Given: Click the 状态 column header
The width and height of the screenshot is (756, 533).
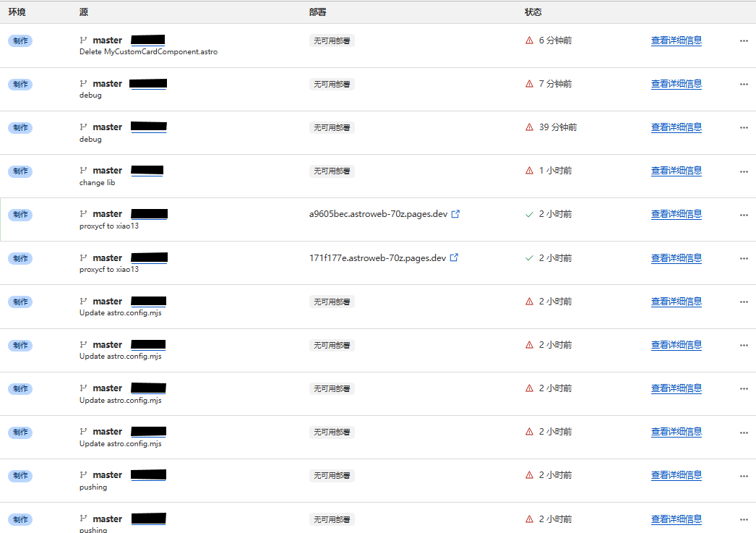Looking at the screenshot, I should click(533, 12).
